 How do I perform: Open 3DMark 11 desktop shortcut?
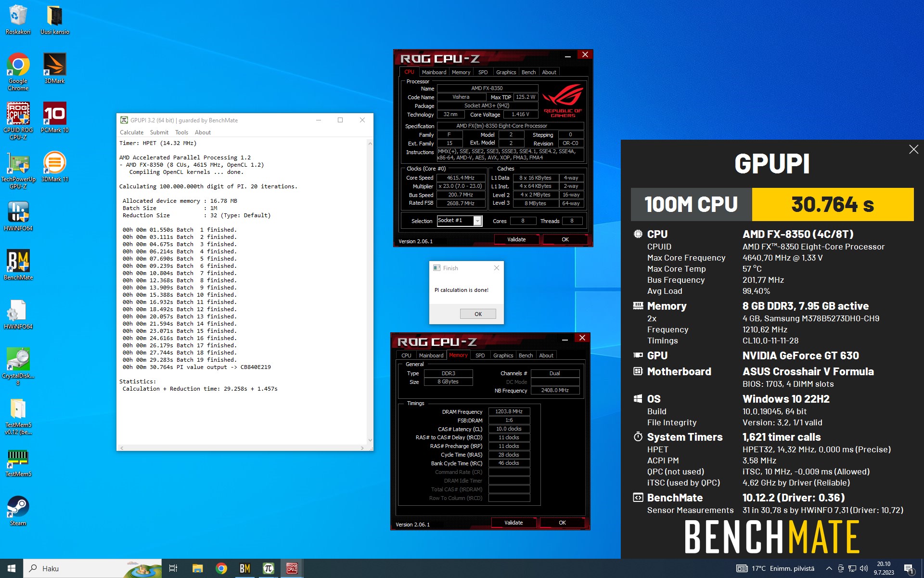(x=54, y=167)
